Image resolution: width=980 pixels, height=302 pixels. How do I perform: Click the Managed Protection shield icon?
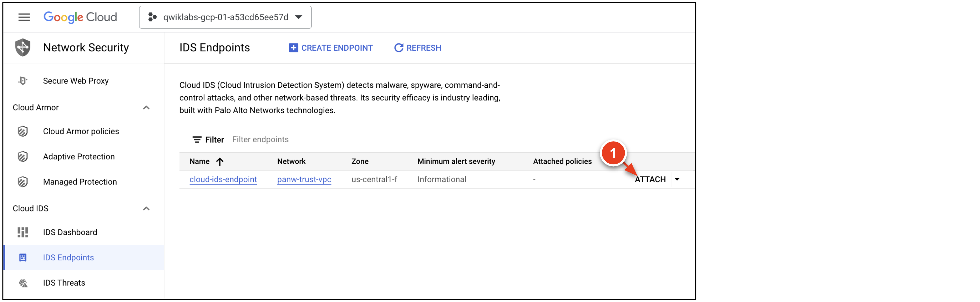pos(23,182)
